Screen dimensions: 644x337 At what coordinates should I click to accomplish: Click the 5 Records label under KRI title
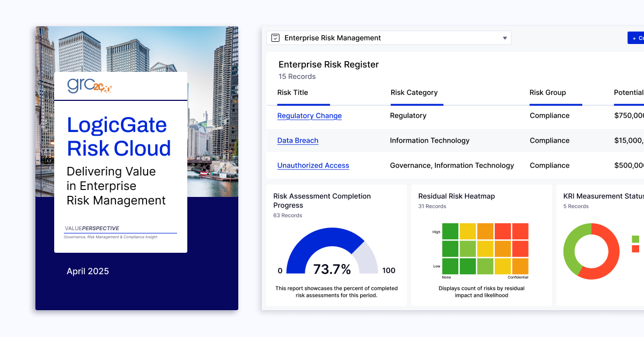pos(576,206)
